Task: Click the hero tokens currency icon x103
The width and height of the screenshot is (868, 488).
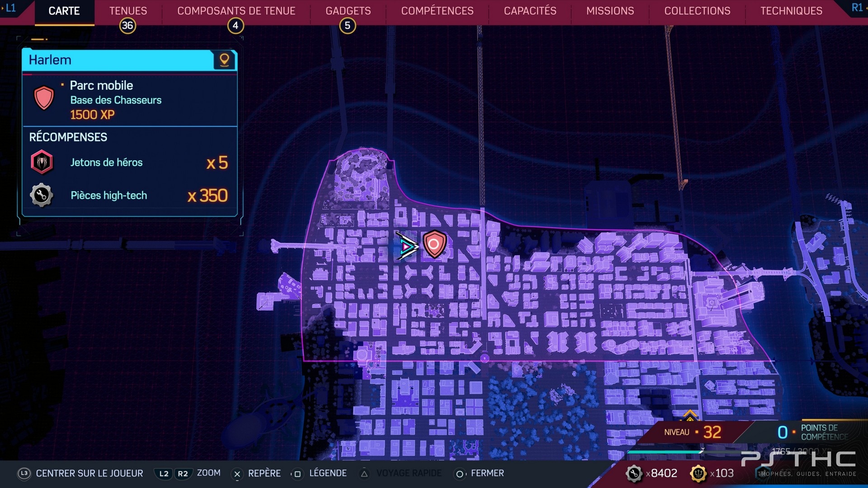Action: (x=698, y=473)
